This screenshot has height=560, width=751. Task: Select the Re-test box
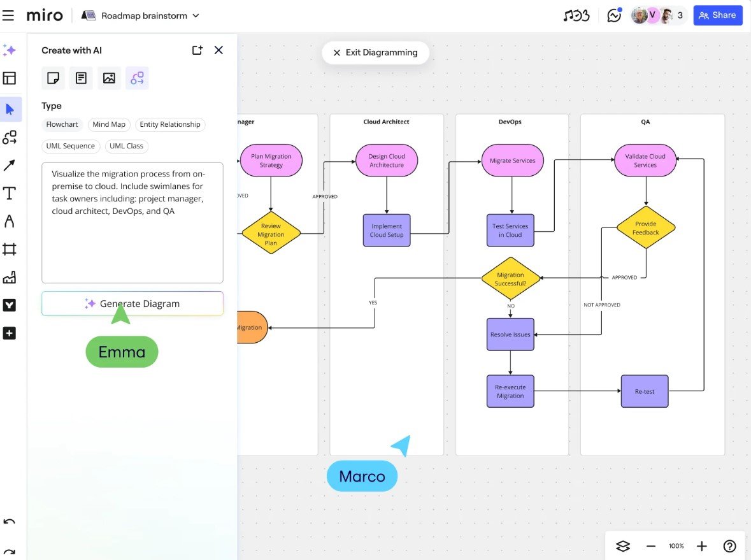645,391
